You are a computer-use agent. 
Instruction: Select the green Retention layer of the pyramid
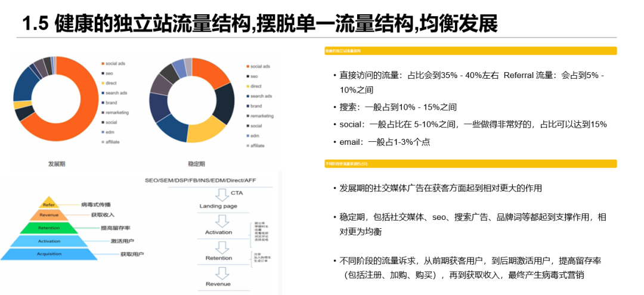[49, 228]
